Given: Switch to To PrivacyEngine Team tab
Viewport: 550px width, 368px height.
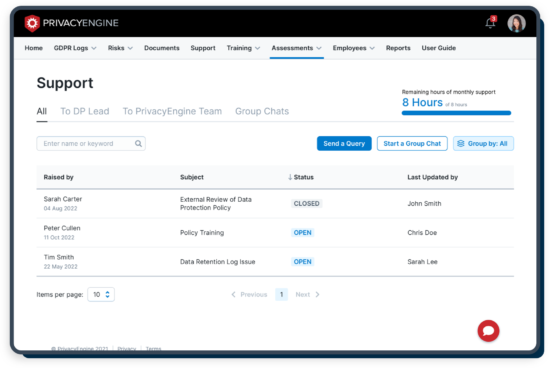Looking at the screenshot, I should click(x=172, y=111).
